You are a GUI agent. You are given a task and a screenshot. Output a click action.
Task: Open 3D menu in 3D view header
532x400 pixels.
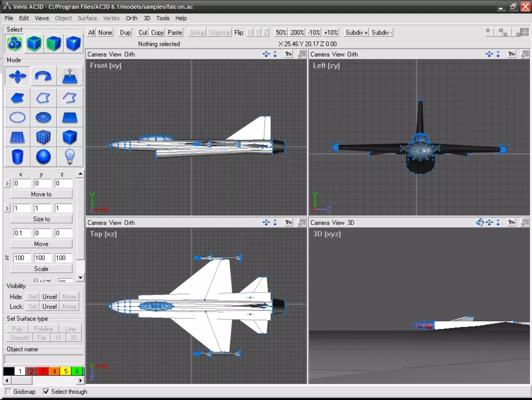(x=351, y=222)
